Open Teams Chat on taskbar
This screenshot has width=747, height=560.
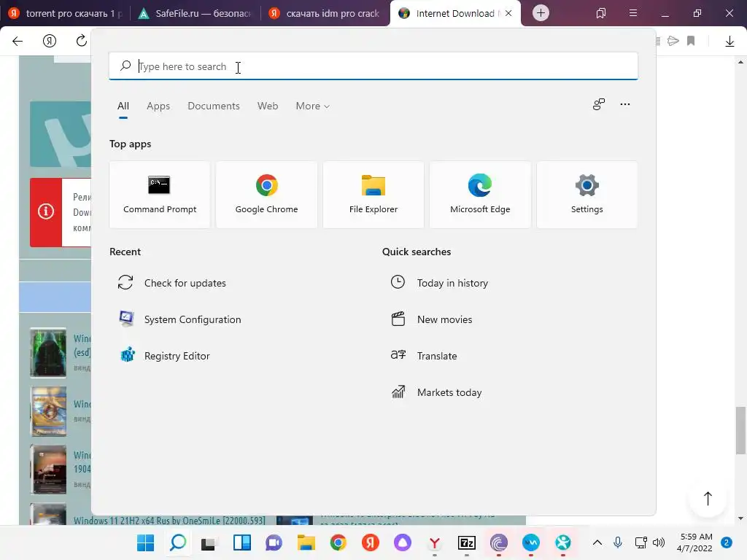coord(274,542)
